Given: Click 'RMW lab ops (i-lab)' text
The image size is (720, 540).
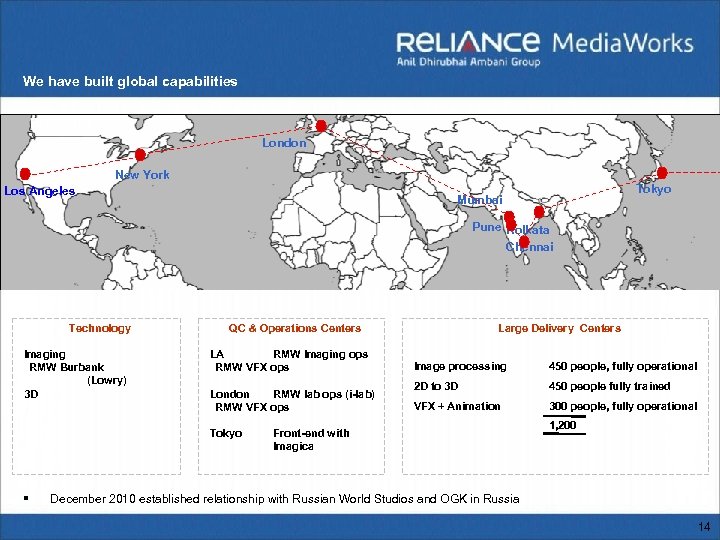Looking at the screenshot, I should [x=324, y=394].
